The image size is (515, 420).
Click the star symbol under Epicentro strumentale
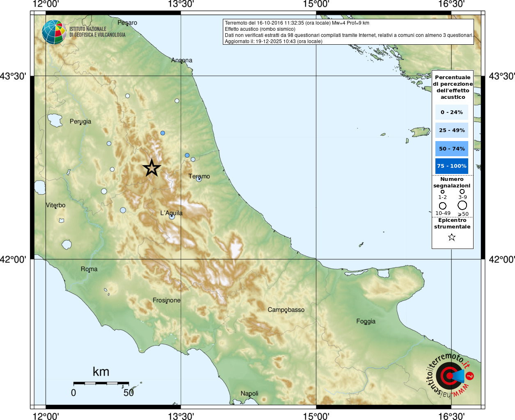click(452, 237)
